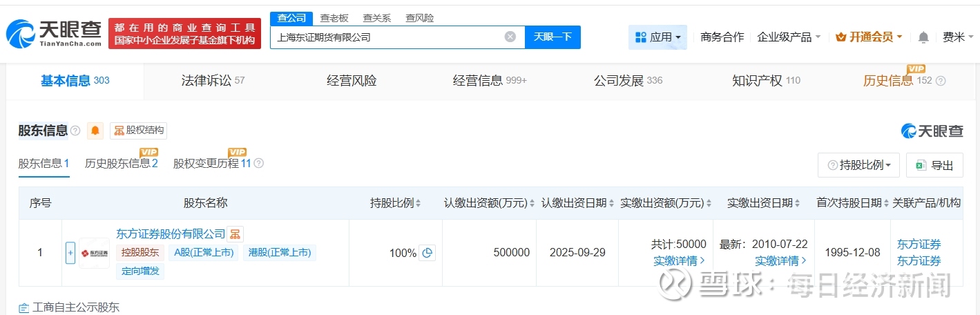Viewport: 980px width, 315px height.
Task: Export the table with 导出 button
Action: (934, 165)
